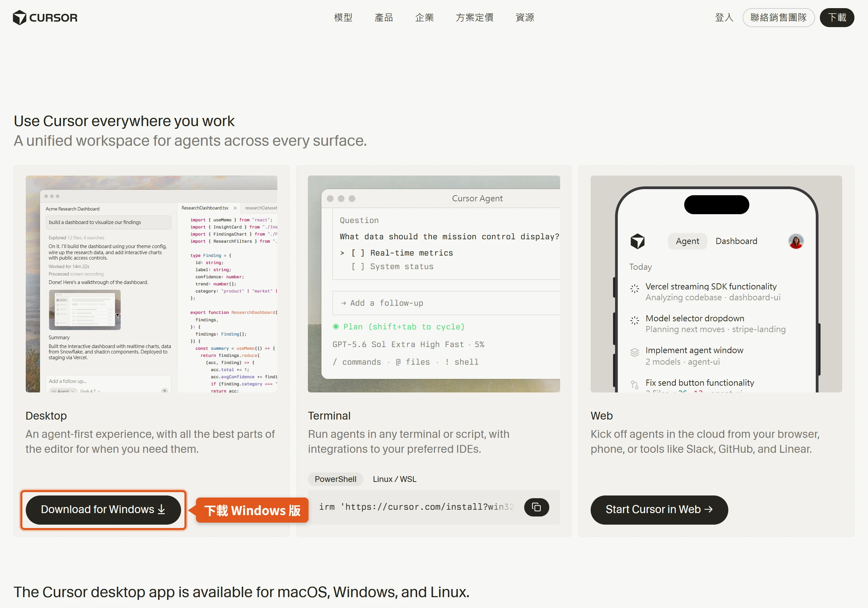Open the dashboard walkthrough thumbnail

click(85, 310)
